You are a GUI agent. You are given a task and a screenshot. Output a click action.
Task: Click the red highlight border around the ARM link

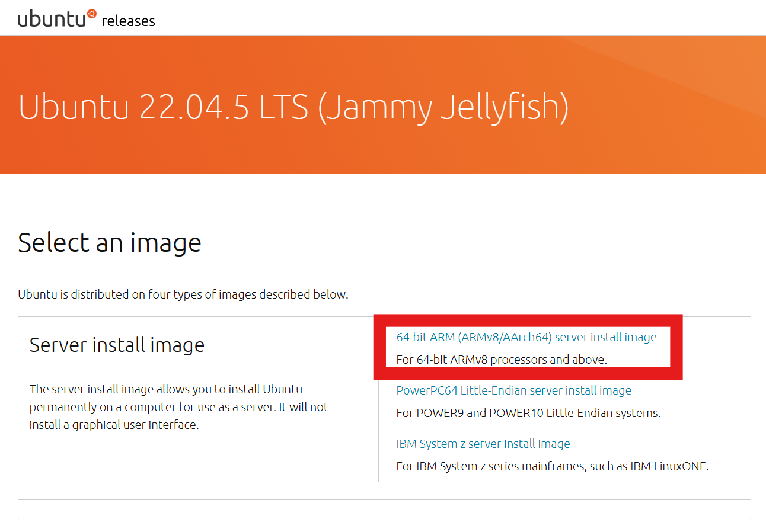coord(676,347)
